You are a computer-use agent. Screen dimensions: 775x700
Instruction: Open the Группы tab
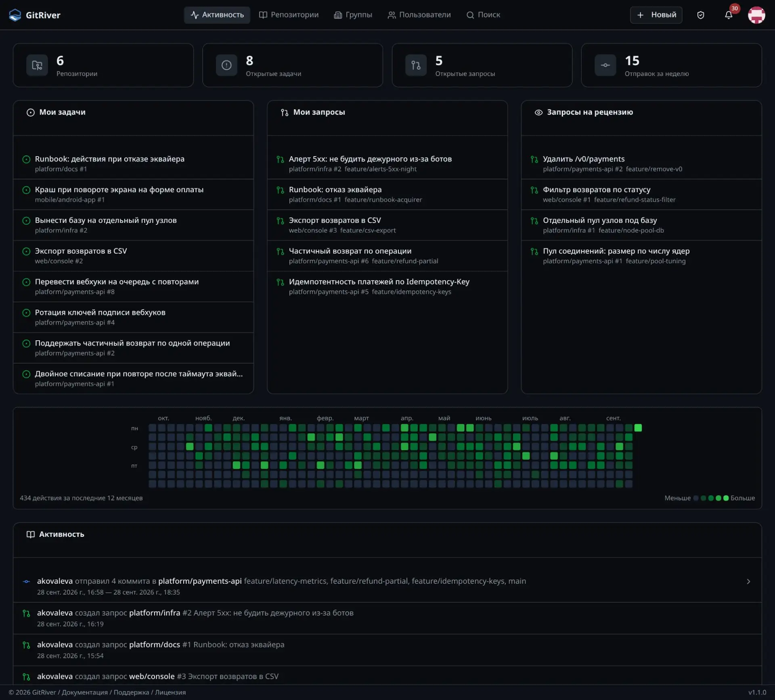(353, 15)
